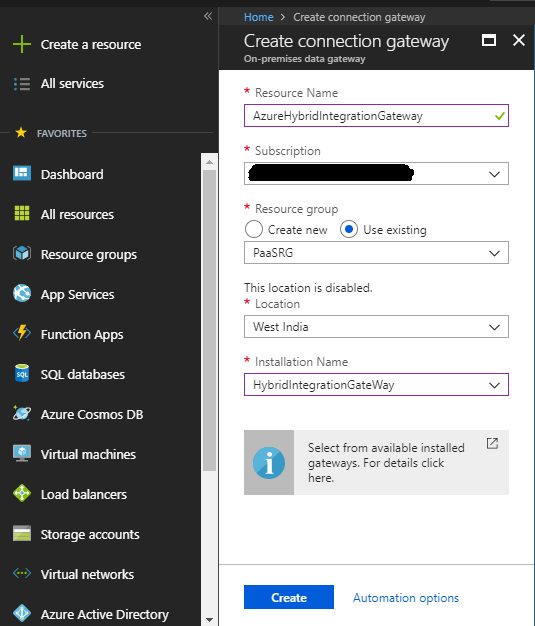This screenshot has height=626, width=535.
Task: Click the Automation options link
Action: [406, 598]
